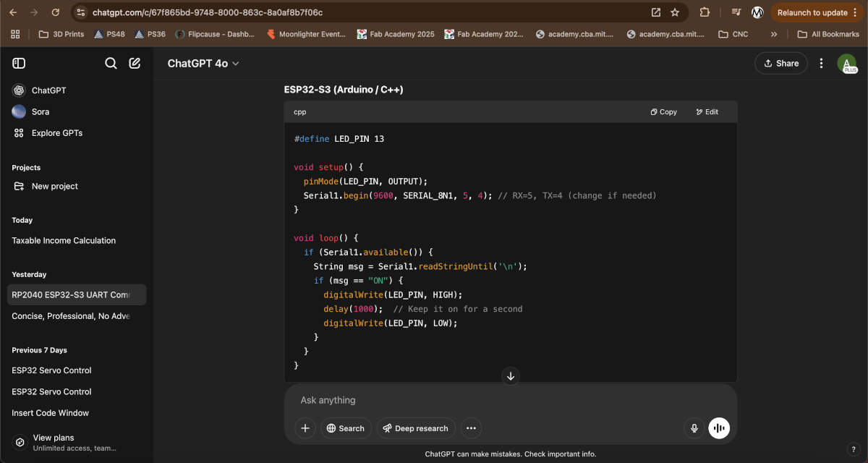Copy the cpp code block
Viewport: 868px width, 463px height.
(x=664, y=112)
